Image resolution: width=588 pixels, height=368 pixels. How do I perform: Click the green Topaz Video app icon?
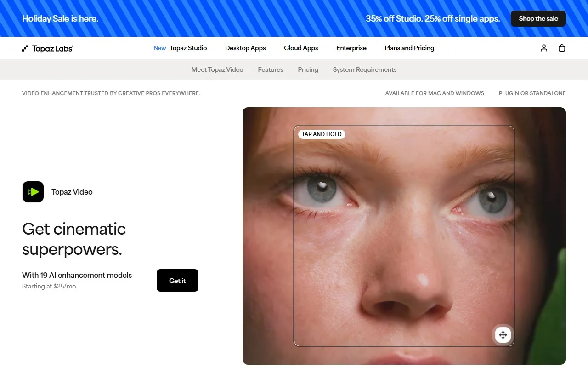(33, 192)
